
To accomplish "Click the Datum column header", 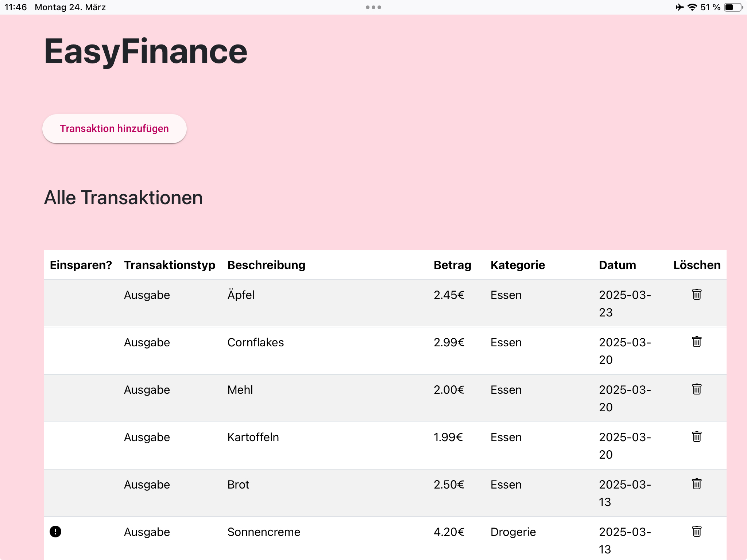I will click(x=617, y=265).
